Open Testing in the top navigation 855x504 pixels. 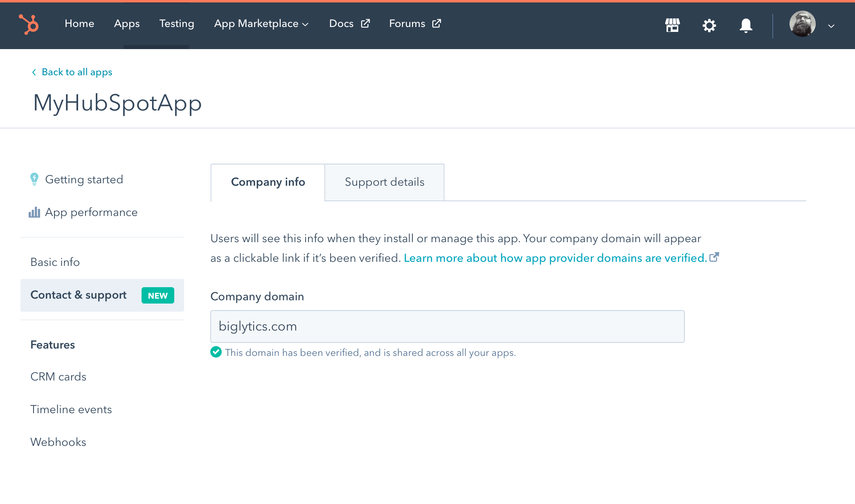pyautogui.click(x=177, y=24)
